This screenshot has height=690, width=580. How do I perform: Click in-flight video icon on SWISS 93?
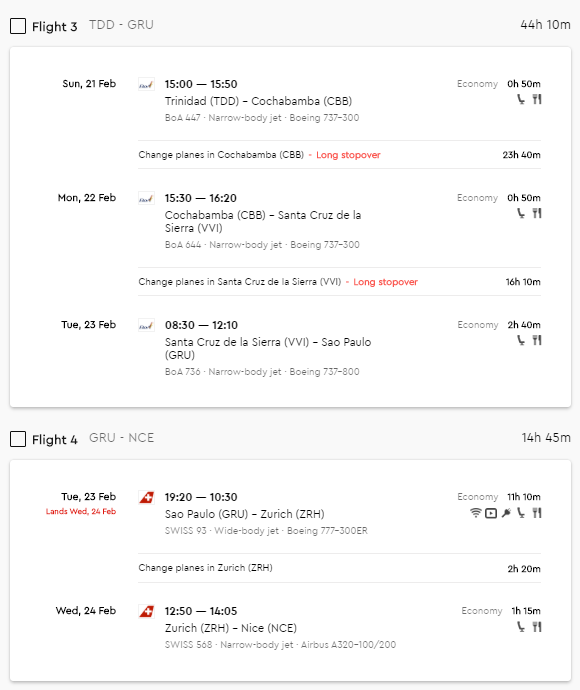(x=491, y=513)
